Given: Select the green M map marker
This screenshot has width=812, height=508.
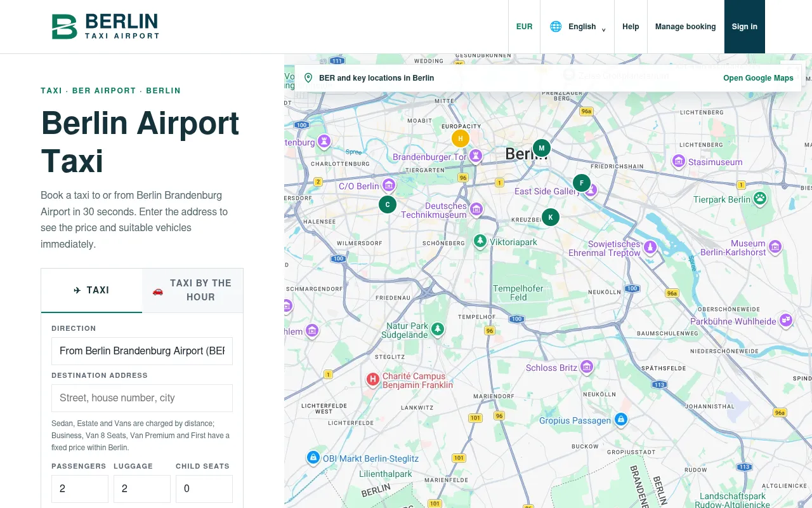Looking at the screenshot, I should click(541, 149).
